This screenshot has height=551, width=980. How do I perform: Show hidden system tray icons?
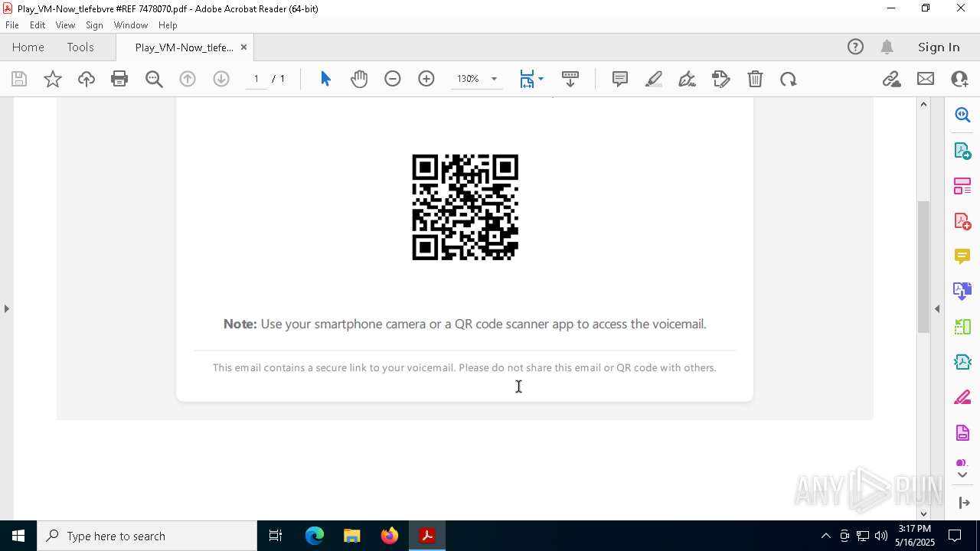click(x=825, y=536)
